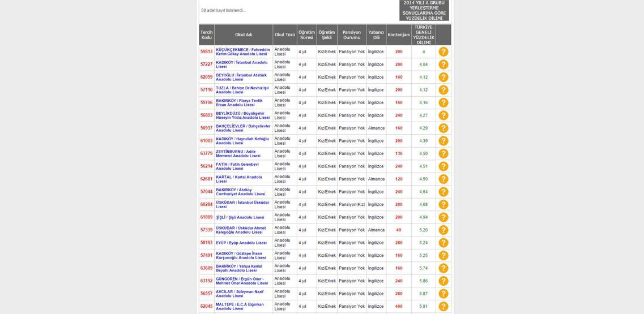The width and height of the screenshot is (644, 314).
Task: Open info icon for İstanbul Üsküdar Lisesi row
Action: (443, 204)
